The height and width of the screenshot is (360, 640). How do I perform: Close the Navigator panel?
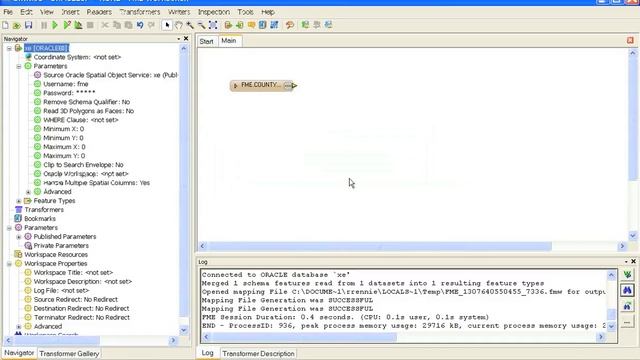click(x=186, y=38)
